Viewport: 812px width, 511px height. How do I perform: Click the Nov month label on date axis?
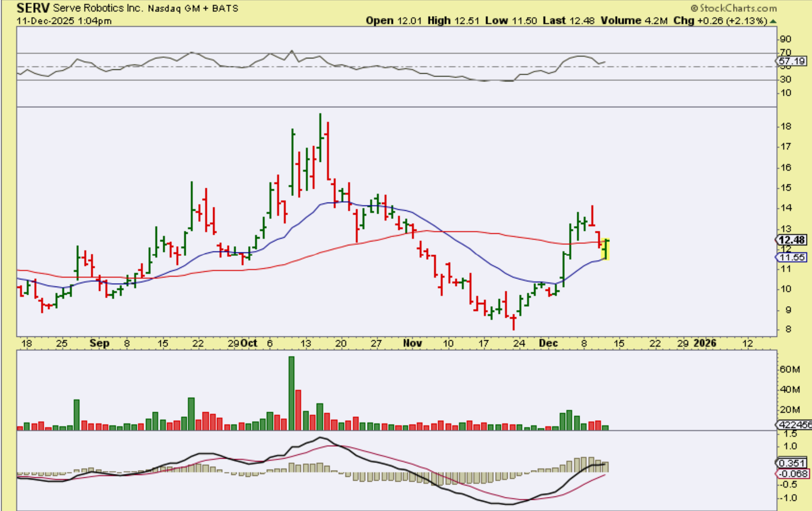pos(413,343)
